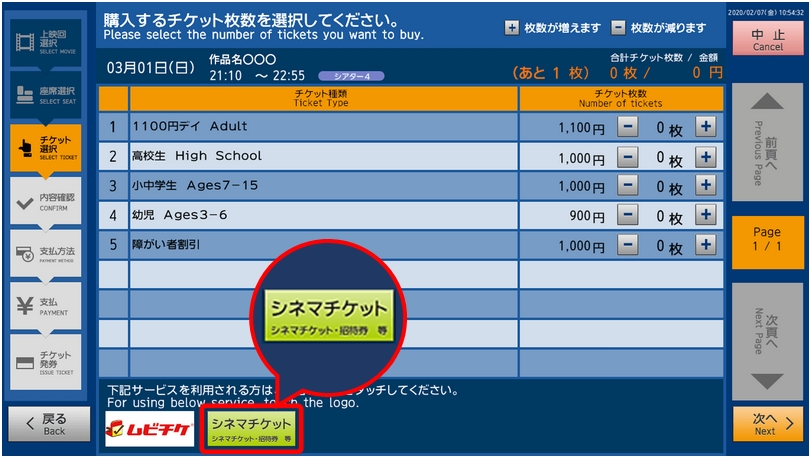Viewport: 810px width, 458px height.
Task: Open the 支払方法 Payment Method step
Action: pos(45,254)
